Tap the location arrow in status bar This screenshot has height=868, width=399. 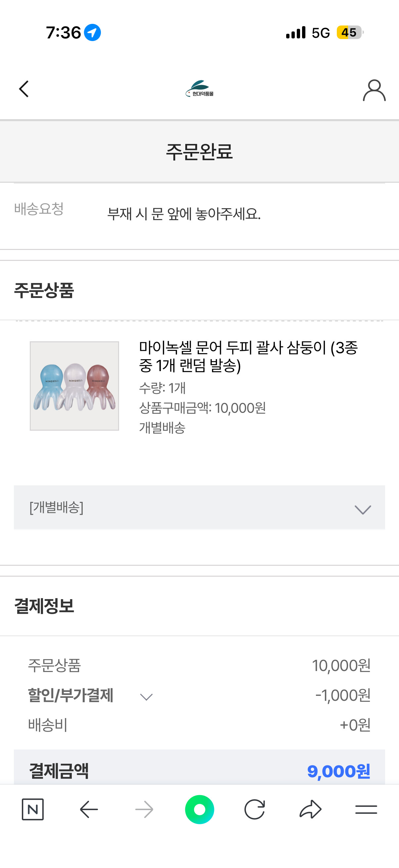92,33
